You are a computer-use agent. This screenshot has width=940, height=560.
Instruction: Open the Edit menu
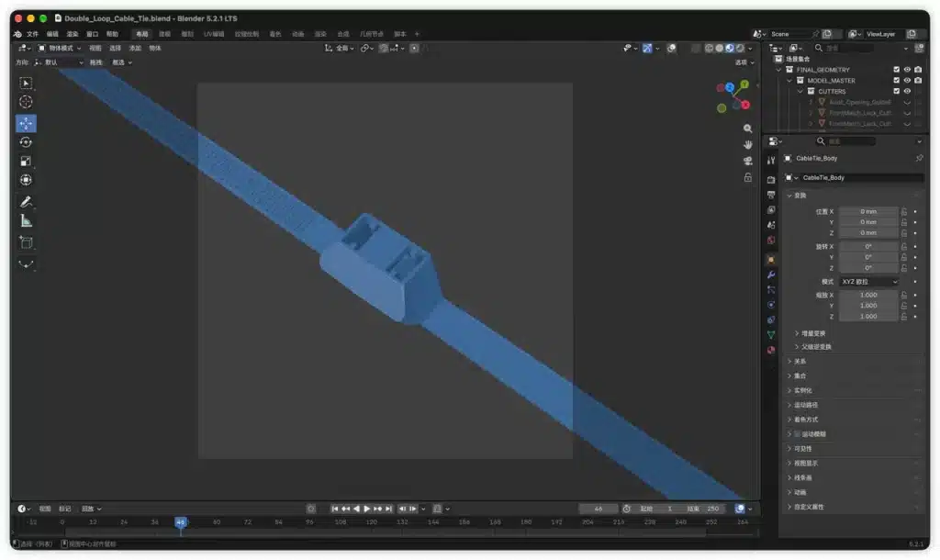[x=52, y=34]
